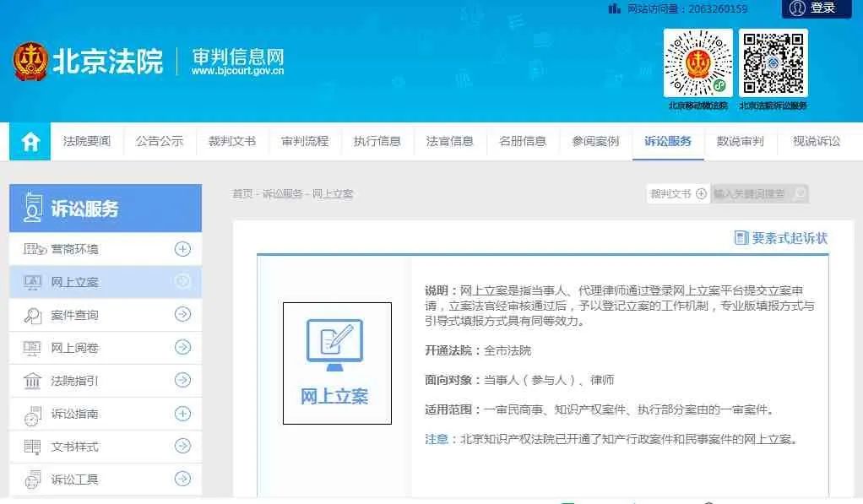Open the 参阅案例 menu

coord(595,141)
